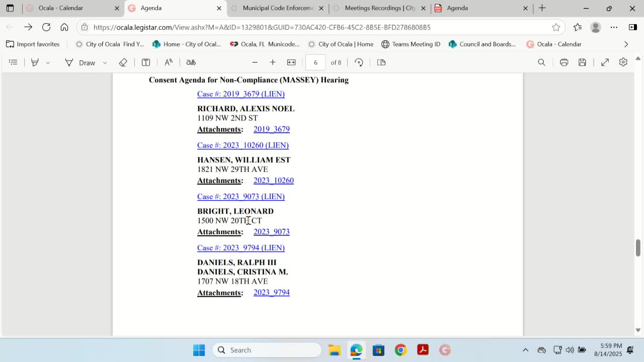Add this page to favorites star
Viewport: 644px width, 362px height.
556,27
